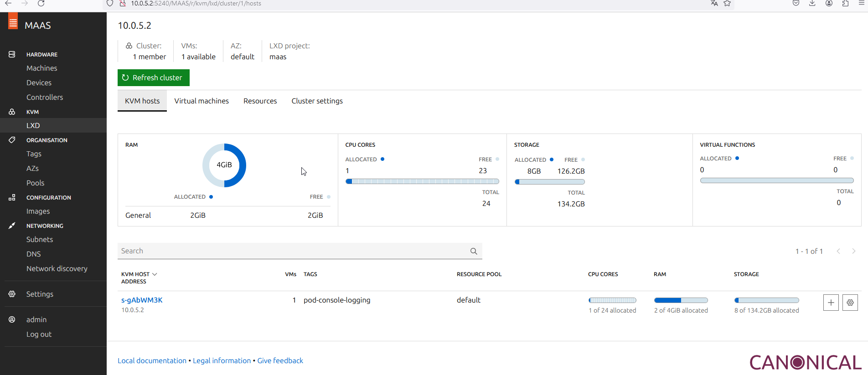Click the shield tracking protection icon
Viewport: 868px width, 375px height.
[110, 3]
